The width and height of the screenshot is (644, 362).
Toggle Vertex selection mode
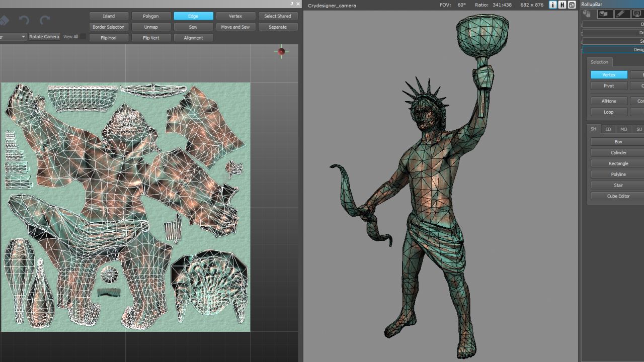tap(235, 16)
